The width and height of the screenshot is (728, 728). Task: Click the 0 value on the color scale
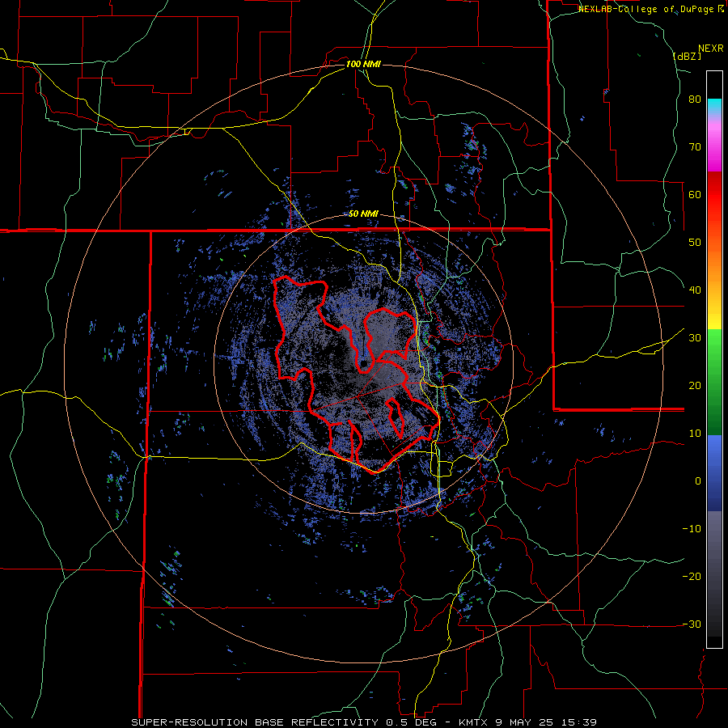click(698, 481)
